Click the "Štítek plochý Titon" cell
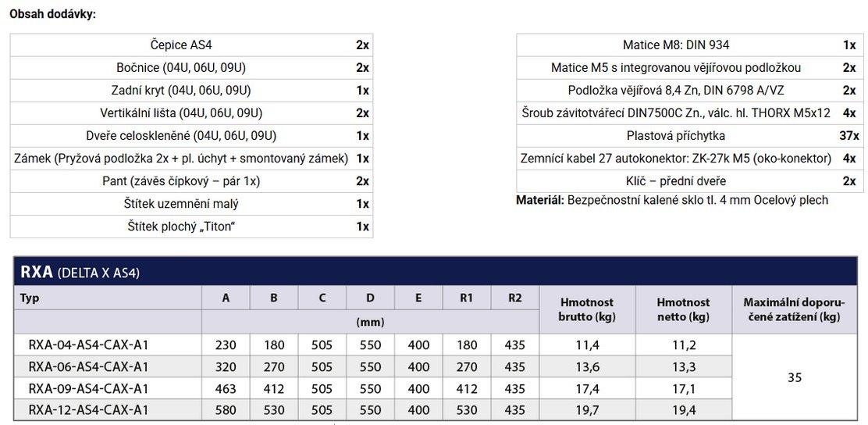Screen dimensions: 868x425 [x=181, y=227]
